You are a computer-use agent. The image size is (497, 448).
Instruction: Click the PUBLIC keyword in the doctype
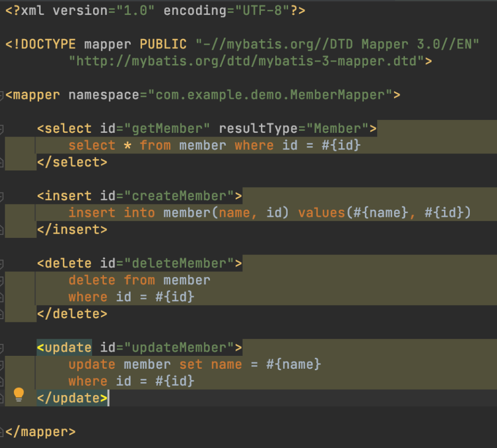163,44
